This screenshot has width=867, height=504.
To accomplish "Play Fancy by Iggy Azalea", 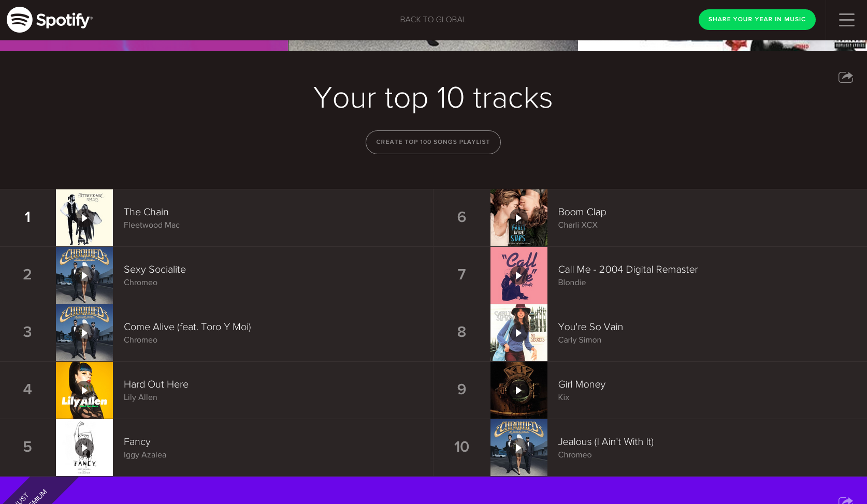I will coord(84,448).
